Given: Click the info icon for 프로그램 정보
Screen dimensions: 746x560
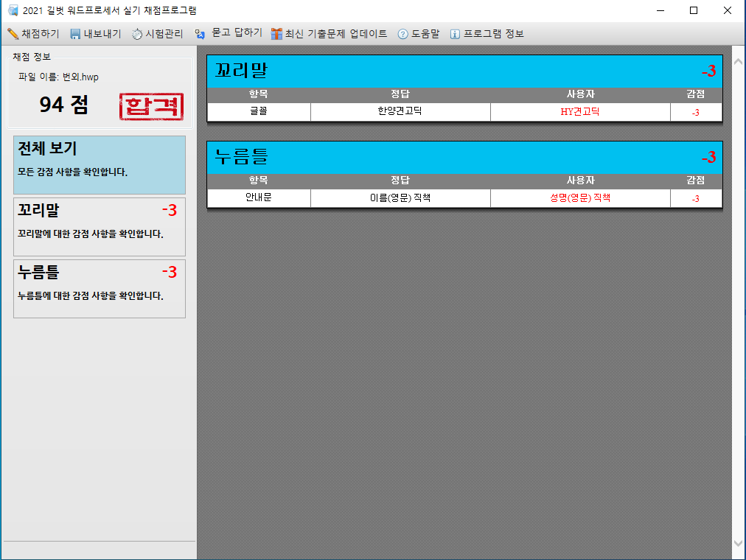Looking at the screenshot, I should coord(455,34).
